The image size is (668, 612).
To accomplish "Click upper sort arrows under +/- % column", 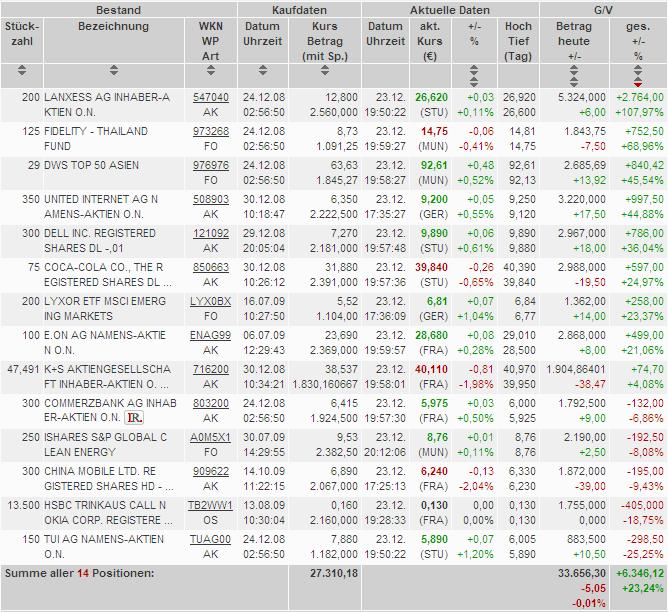I will coord(474,70).
